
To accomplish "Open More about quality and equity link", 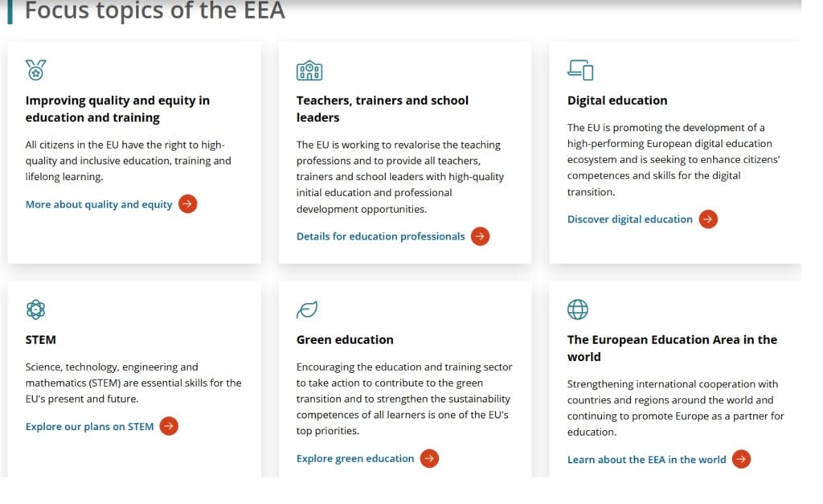I will coord(99,204).
